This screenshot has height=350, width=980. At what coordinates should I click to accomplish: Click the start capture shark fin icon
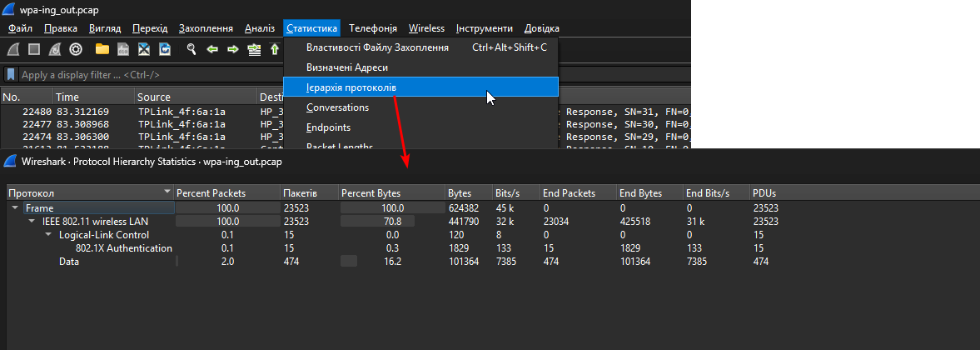[13, 49]
